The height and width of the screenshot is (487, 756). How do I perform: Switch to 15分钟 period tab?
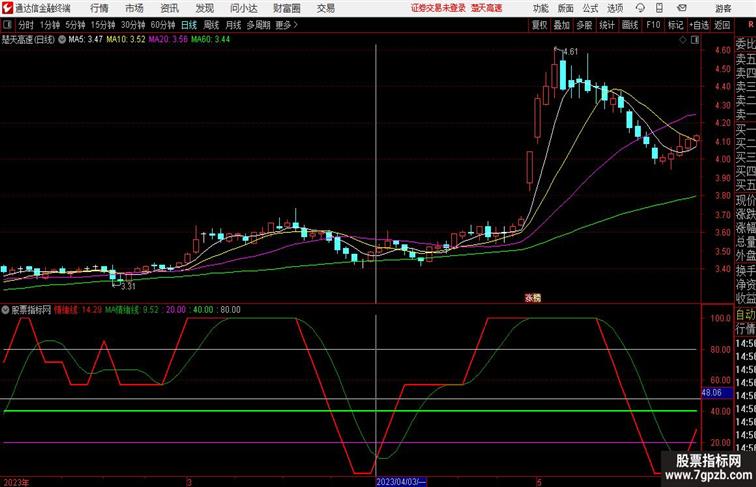click(103, 25)
